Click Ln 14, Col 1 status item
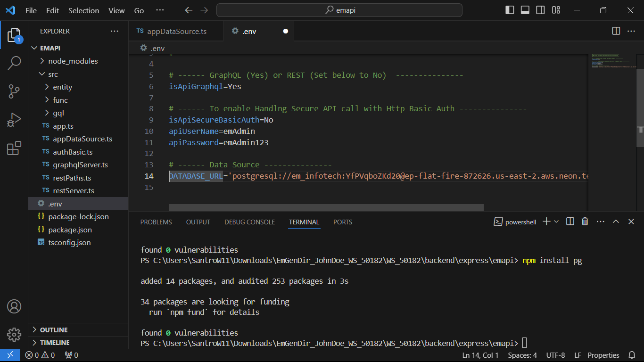 pos(480,355)
